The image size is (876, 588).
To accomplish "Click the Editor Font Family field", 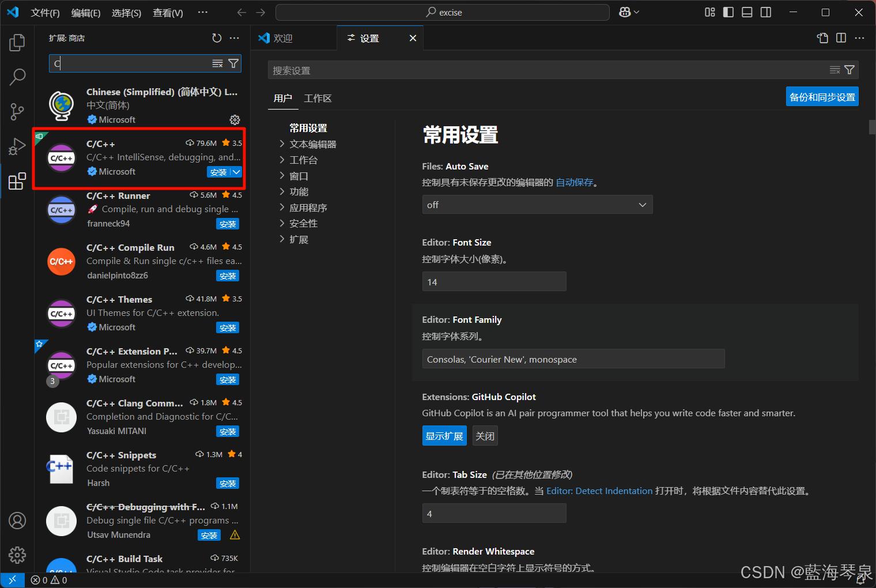I will point(573,359).
